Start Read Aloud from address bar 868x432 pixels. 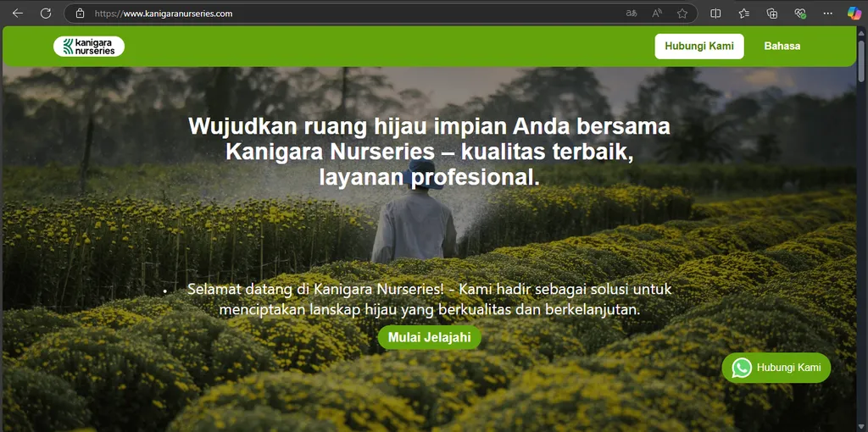[657, 14]
